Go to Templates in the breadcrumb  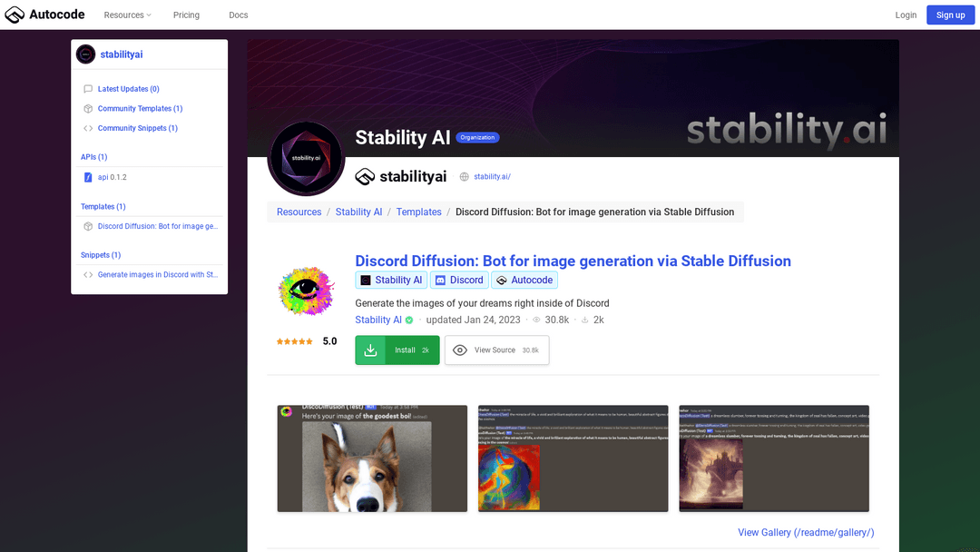[x=418, y=212]
